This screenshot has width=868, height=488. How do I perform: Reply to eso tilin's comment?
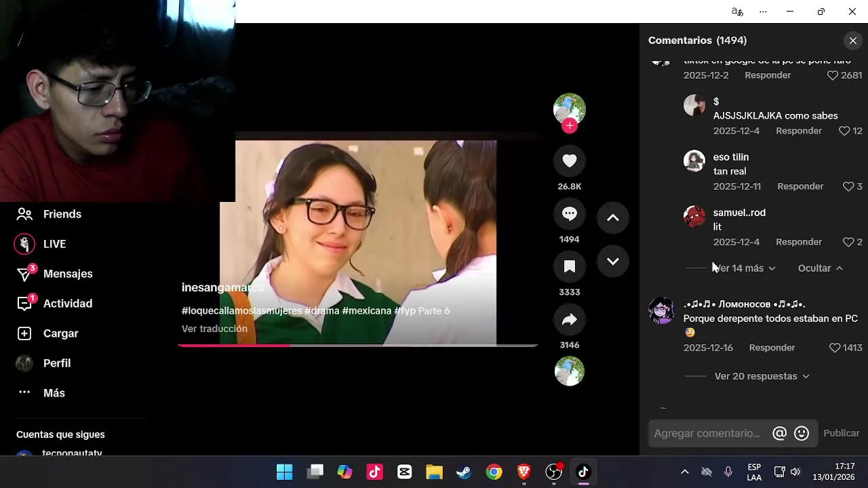[x=800, y=186]
